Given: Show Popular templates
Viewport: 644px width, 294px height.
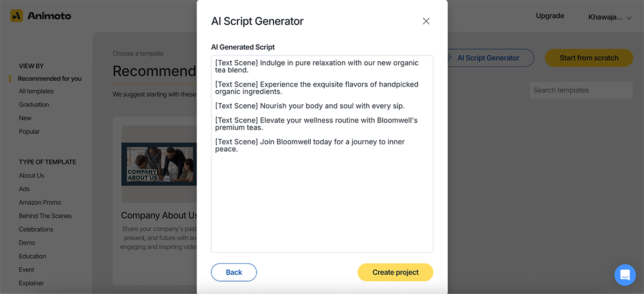Looking at the screenshot, I should (x=30, y=132).
